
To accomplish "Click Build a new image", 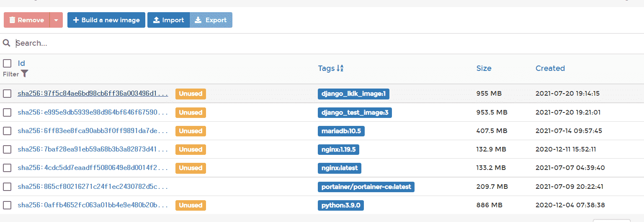I will [x=106, y=20].
